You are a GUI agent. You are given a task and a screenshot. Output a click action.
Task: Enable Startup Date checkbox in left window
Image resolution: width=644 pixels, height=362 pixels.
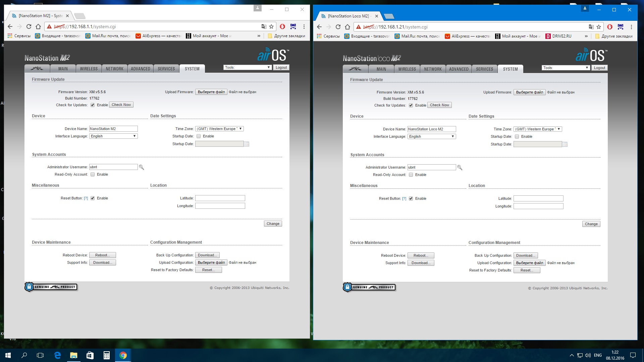coord(199,136)
